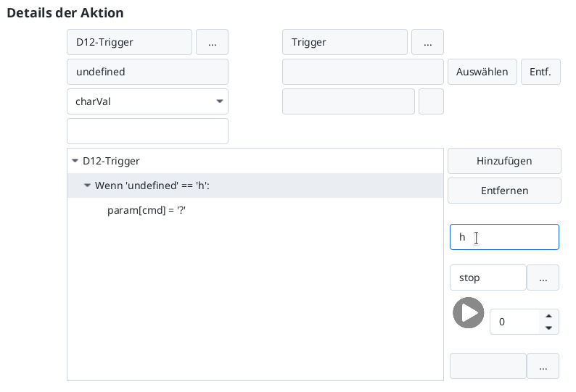Viewport: 576px width, 392px height.
Task: Collapse the D12-Trigger tree node
Action: 75,162
